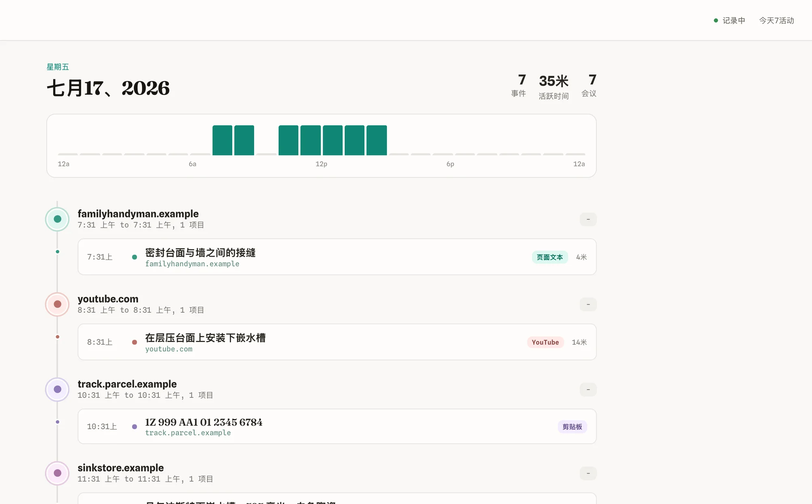Viewport: 812px width, 504px height.
Task: Click the 14米 duration on YouTube entry
Action: pos(579,342)
